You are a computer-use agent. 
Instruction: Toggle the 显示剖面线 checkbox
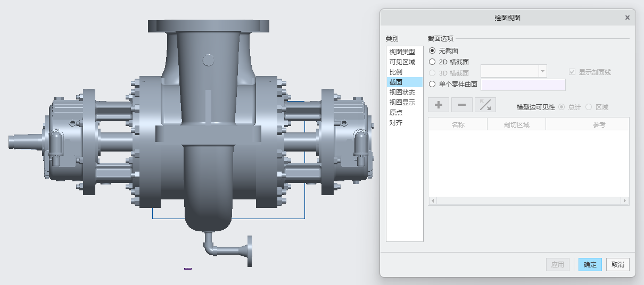tap(572, 72)
